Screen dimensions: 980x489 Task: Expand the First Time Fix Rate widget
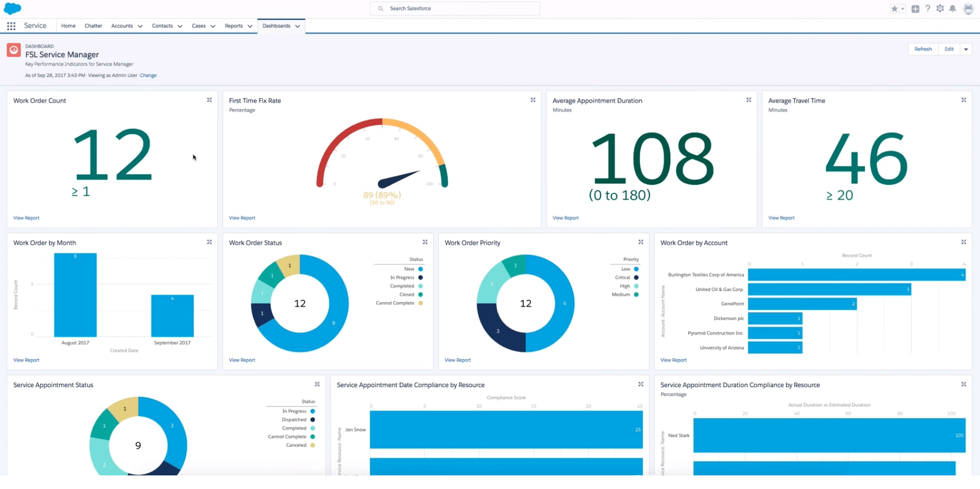[x=533, y=100]
